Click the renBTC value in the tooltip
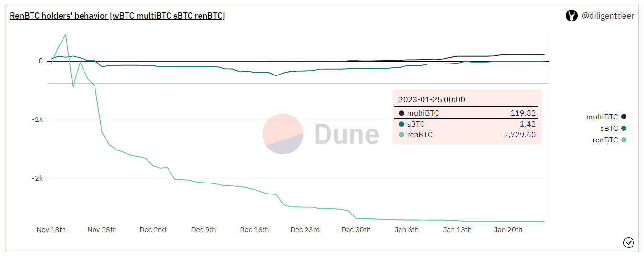Image resolution: width=644 pixels, height=258 pixels. click(x=518, y=135)
